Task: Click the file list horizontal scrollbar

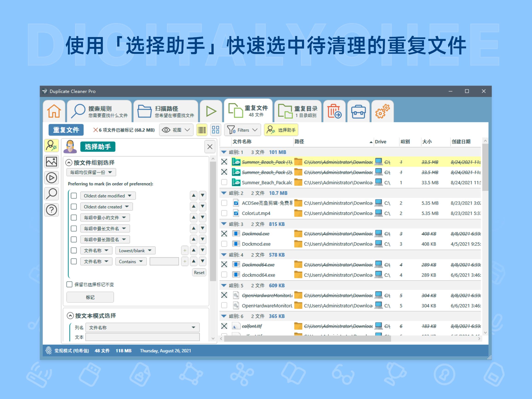Action: click(x=307, y=338)
